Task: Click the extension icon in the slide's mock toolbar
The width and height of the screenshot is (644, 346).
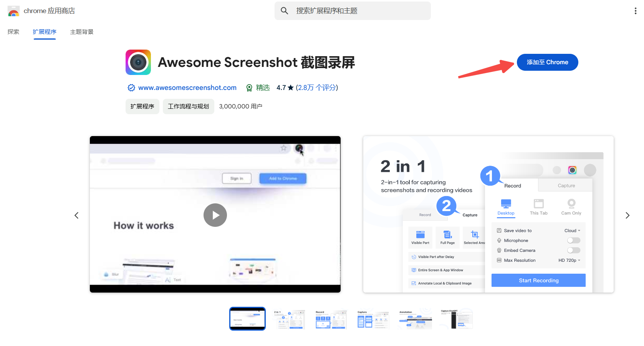Action: (x=572, y=170)
